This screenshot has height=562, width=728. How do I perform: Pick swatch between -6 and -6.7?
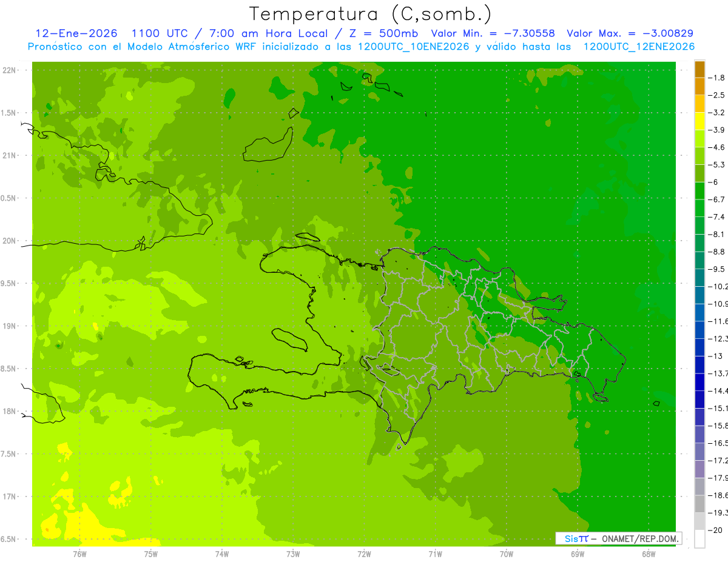pos(699,191)
